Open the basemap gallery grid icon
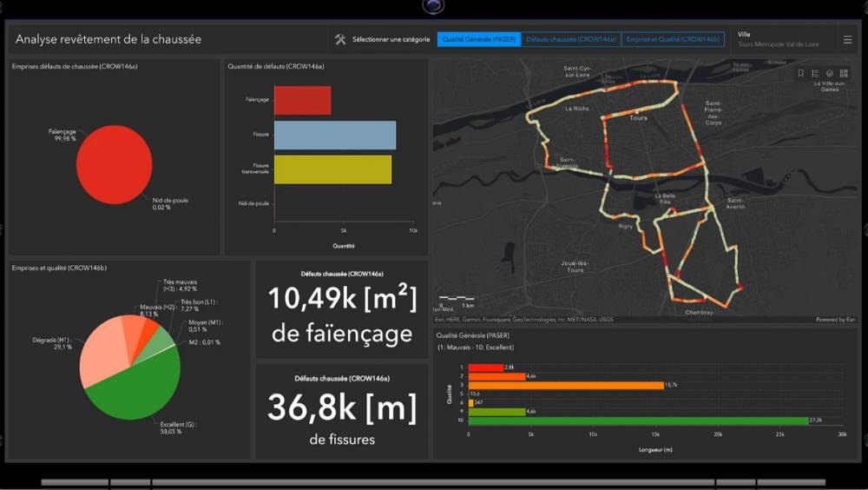 [x=844, y=73]
